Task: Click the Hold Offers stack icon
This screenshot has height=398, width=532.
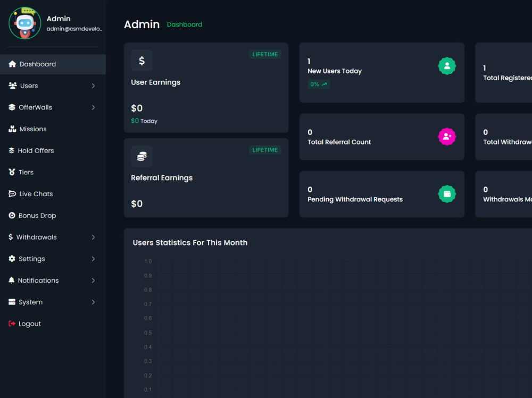Action: tap(12, 150)
